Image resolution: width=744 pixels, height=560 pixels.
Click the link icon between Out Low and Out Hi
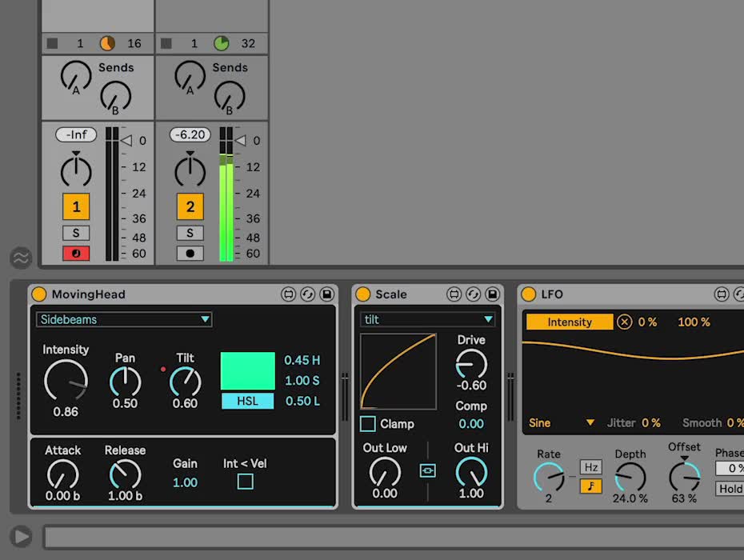click(428, 470)
